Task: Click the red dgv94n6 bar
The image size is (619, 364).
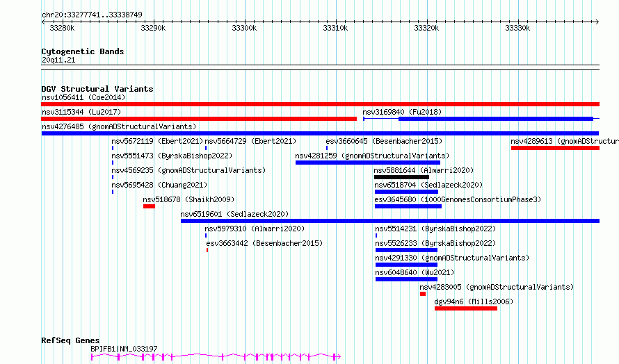Action: [x=466, y=308]
